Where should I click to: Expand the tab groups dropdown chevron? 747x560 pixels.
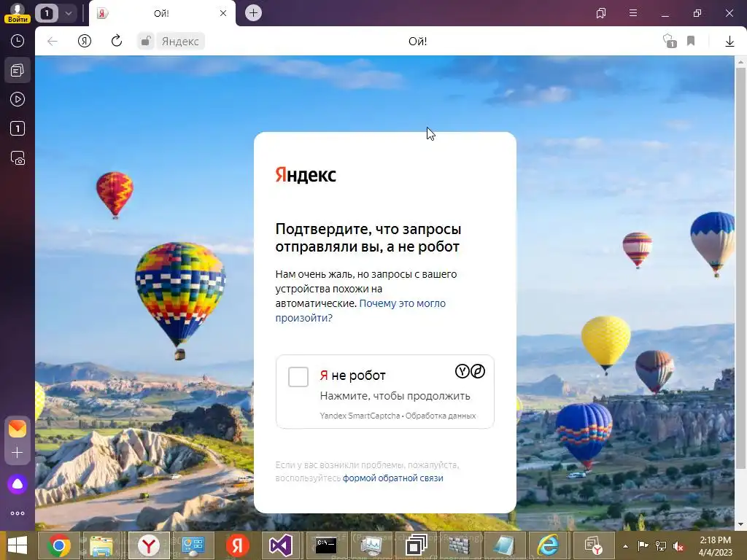(68, 13)
